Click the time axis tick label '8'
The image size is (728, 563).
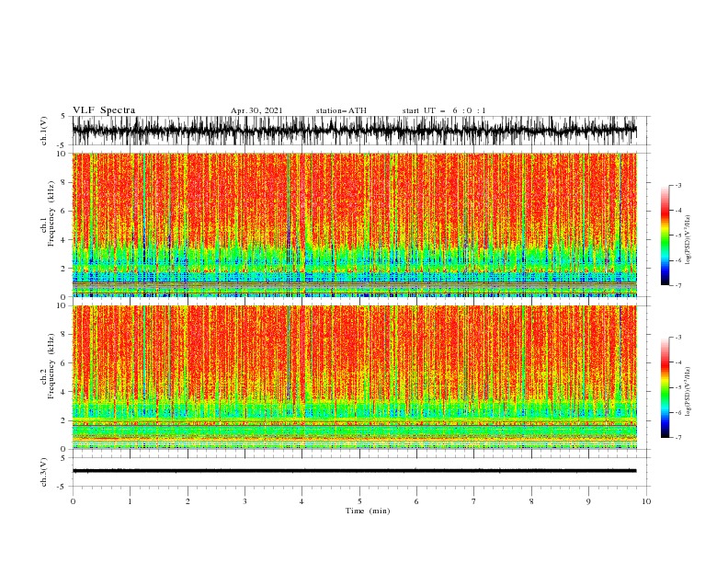coord(531,501)
